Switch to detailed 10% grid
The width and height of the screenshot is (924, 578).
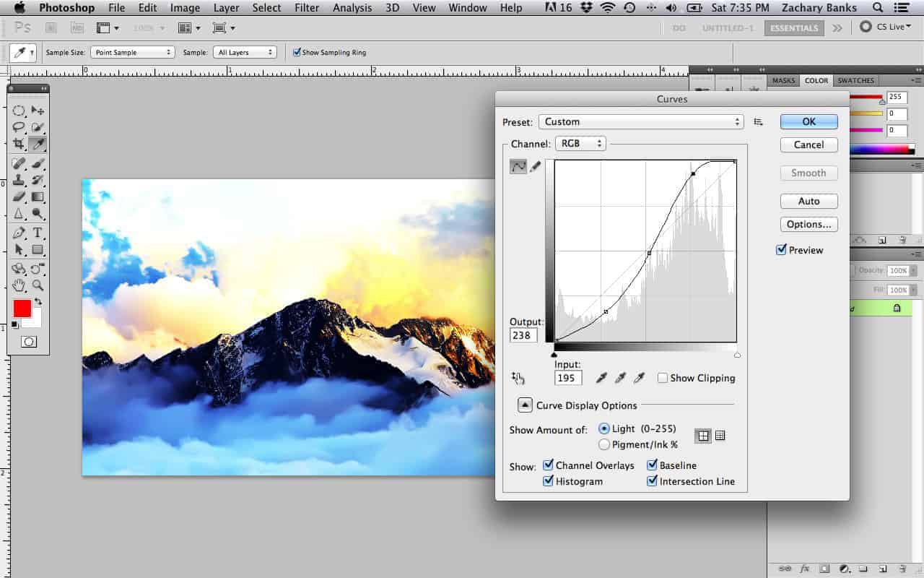720,436
